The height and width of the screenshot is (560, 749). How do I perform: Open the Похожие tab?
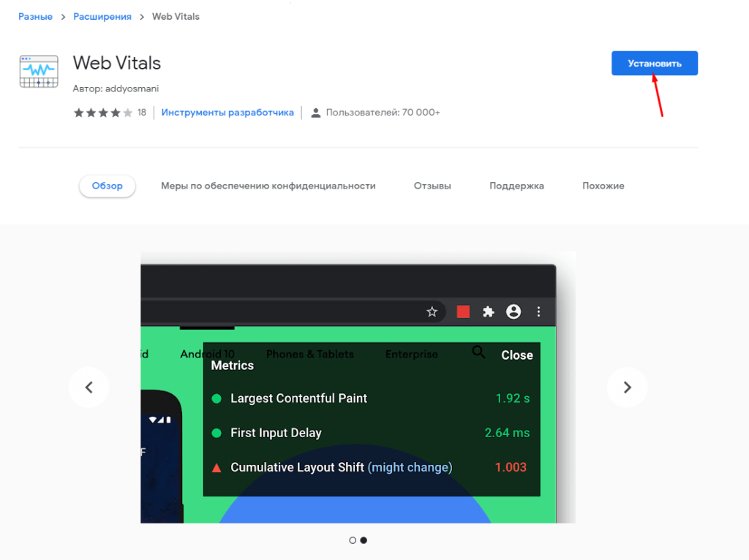click(x=603, y=186)
